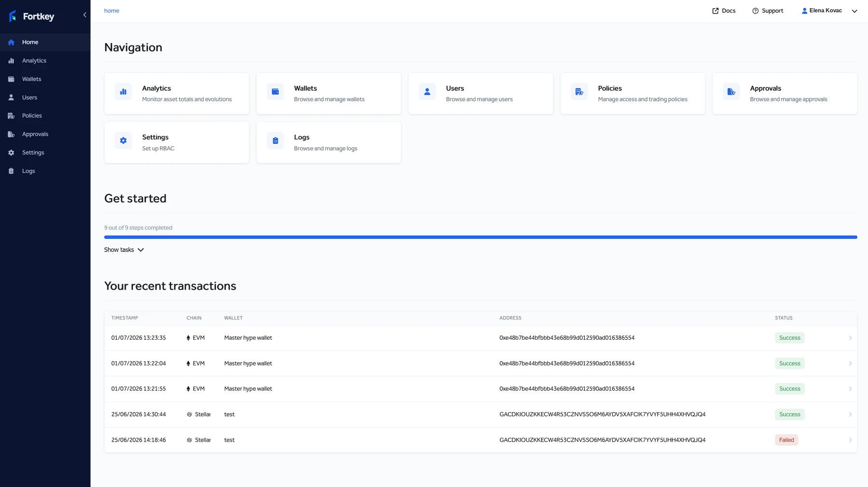
Task: Open Users in the sidebar menu
Action: [45, 97]
